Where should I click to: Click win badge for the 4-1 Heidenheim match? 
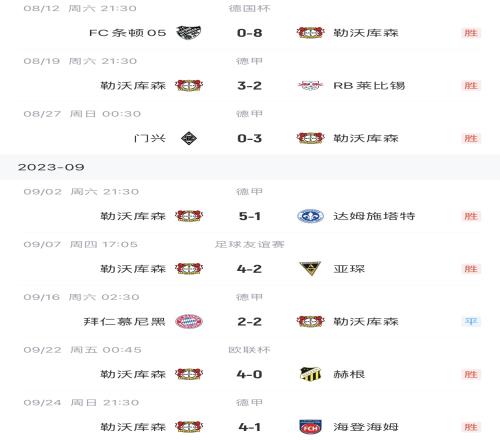tap(471, 427)
